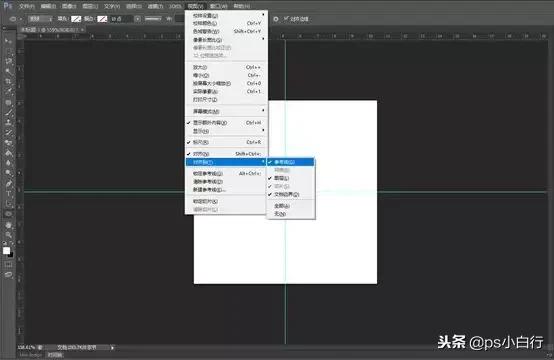
Task: Select the Blur tool
Action: coord(8,163)
